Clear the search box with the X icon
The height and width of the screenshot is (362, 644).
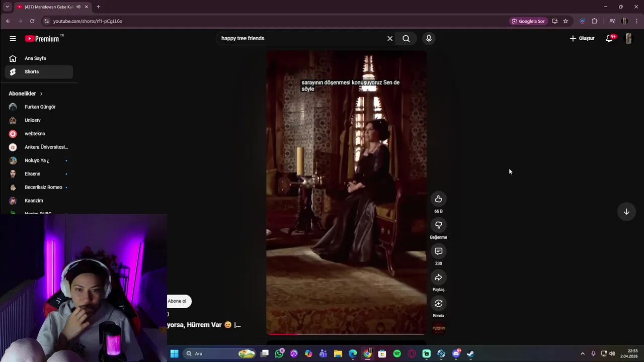point(390,38)
